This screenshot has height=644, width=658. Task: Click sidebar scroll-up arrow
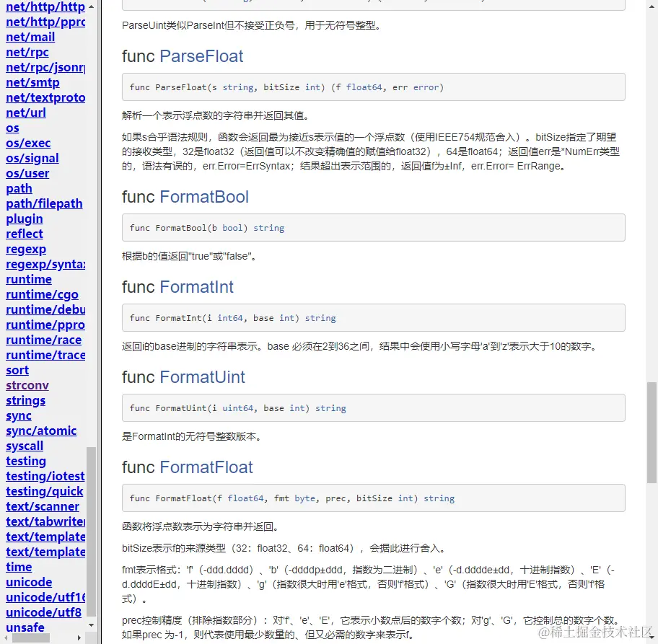[x=92, y=6]
